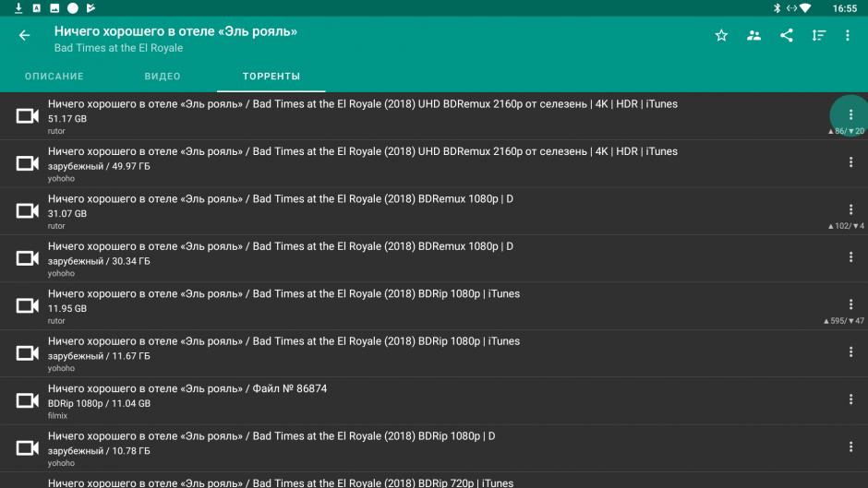The image size is (868, 488).
Task: Open options menu for the 51.17 GB rutor torrent
Action: (x=850, y=115)
